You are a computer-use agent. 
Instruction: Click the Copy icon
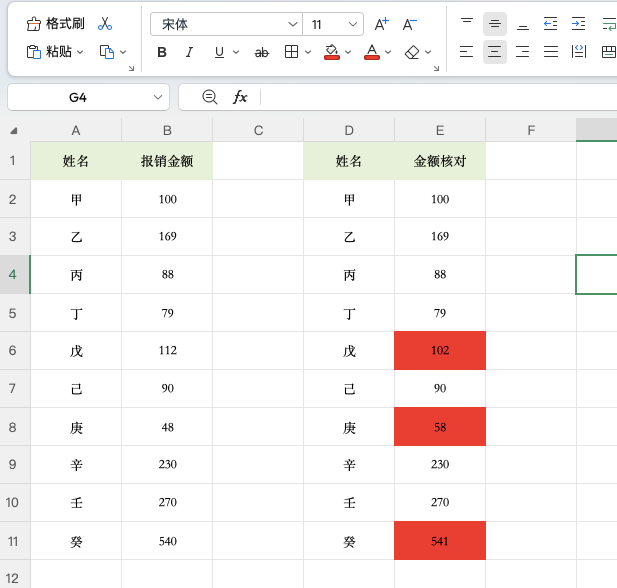click(x=107, y=52)
